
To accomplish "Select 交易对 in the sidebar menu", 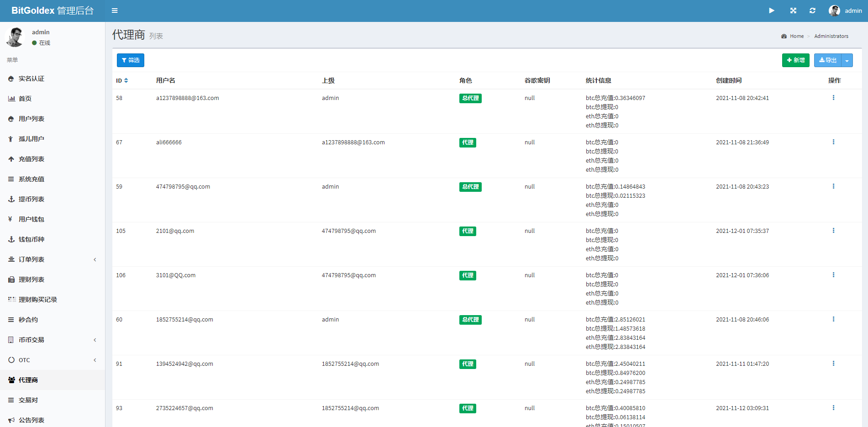I will [x=29, y=400].
